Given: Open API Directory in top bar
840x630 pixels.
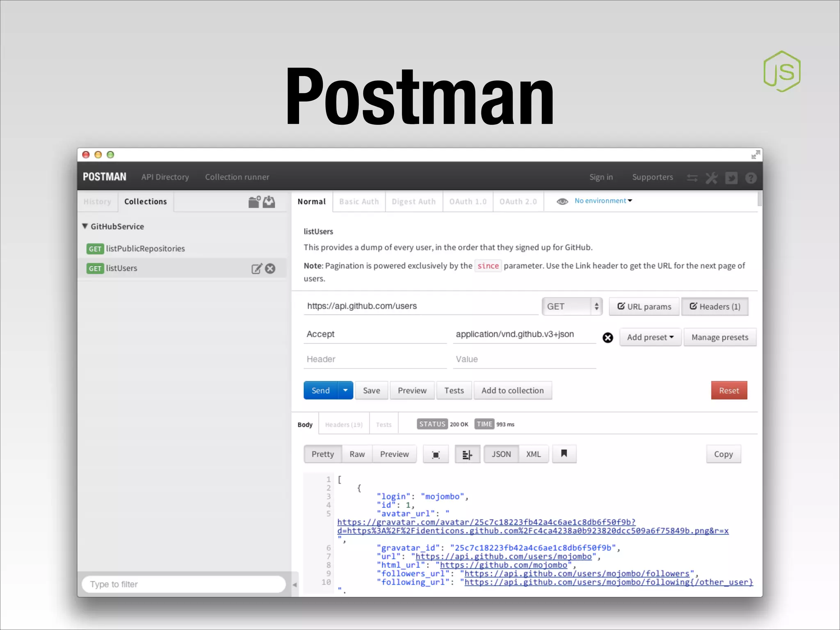Looking at the screenshot, I should tap(165, 177).
